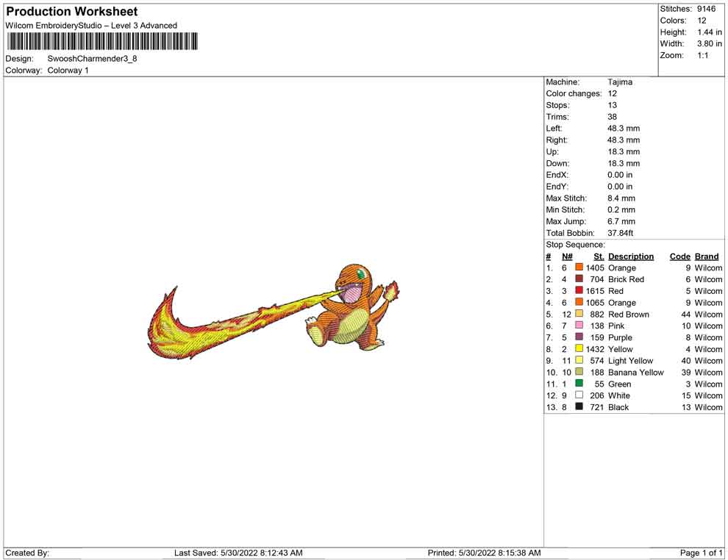Click the Height value 1.44 in
The width and height of the screenshot is (728, 560).
[710, 32]
